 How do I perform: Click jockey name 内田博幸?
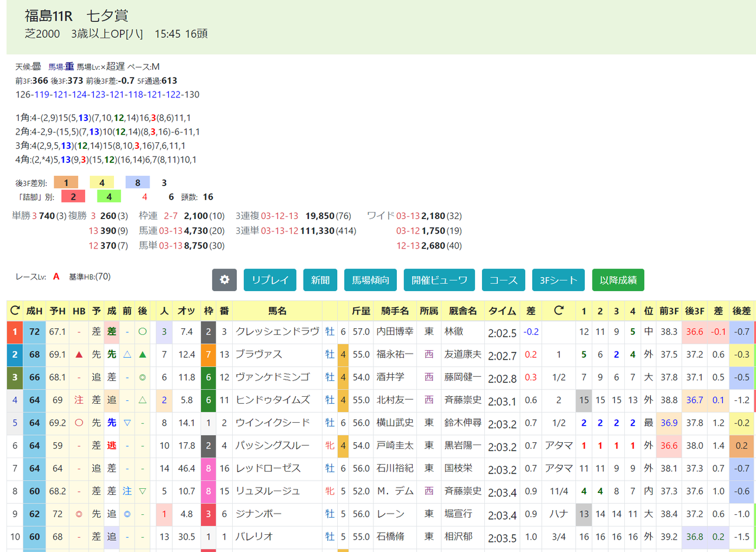coord(395,332)
